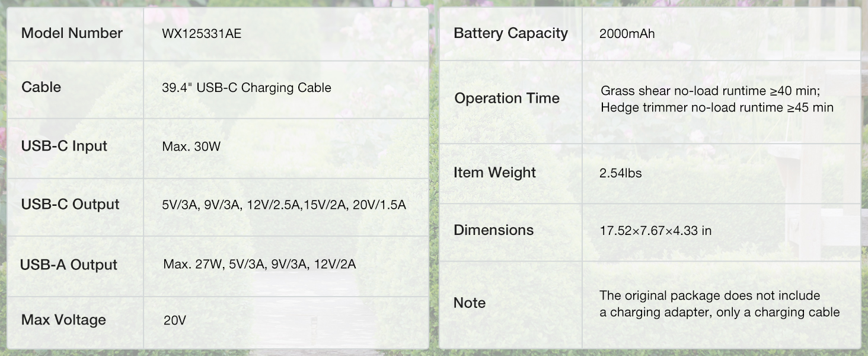Select the 2.54lbs weight value
This screenshot has height=356, width=868.
pyautogui.click(x=620, y=173)
